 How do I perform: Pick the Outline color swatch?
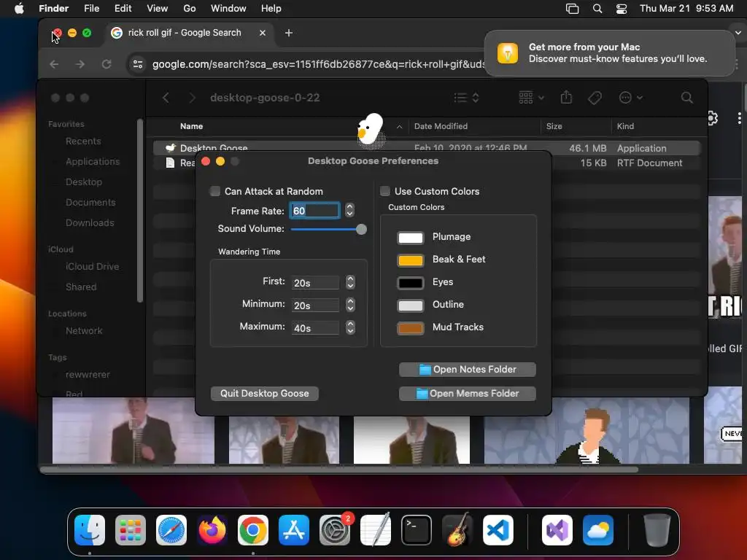pyautogui.click(x=410, y=306)
